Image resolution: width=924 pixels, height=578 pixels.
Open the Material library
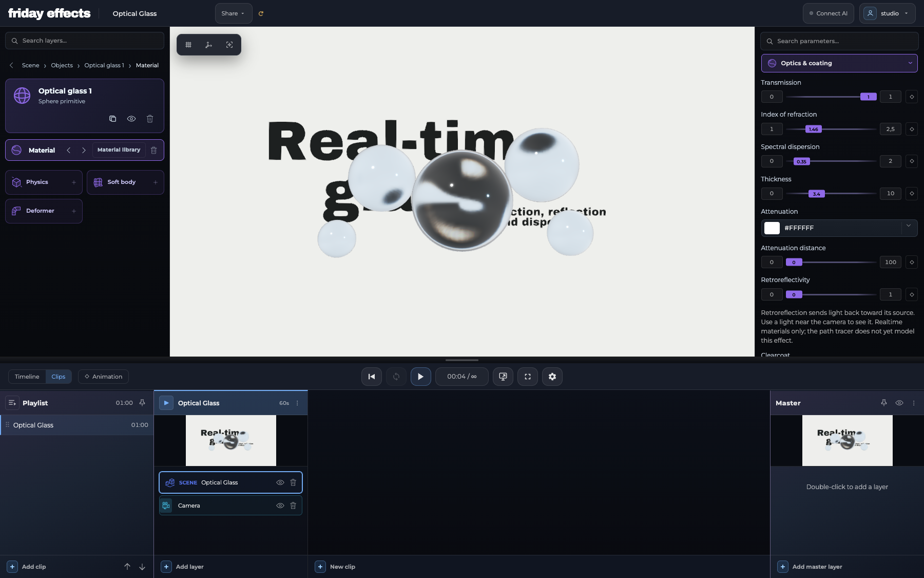click(119, 150)
